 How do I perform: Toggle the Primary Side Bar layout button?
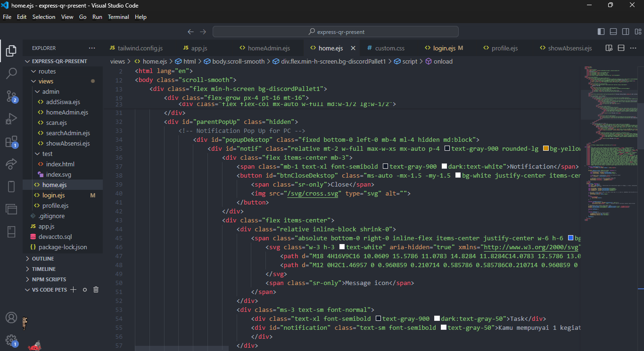point(601,32)
